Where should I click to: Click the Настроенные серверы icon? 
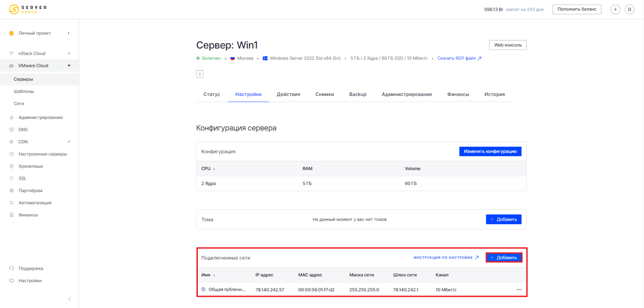click(11, 154)
